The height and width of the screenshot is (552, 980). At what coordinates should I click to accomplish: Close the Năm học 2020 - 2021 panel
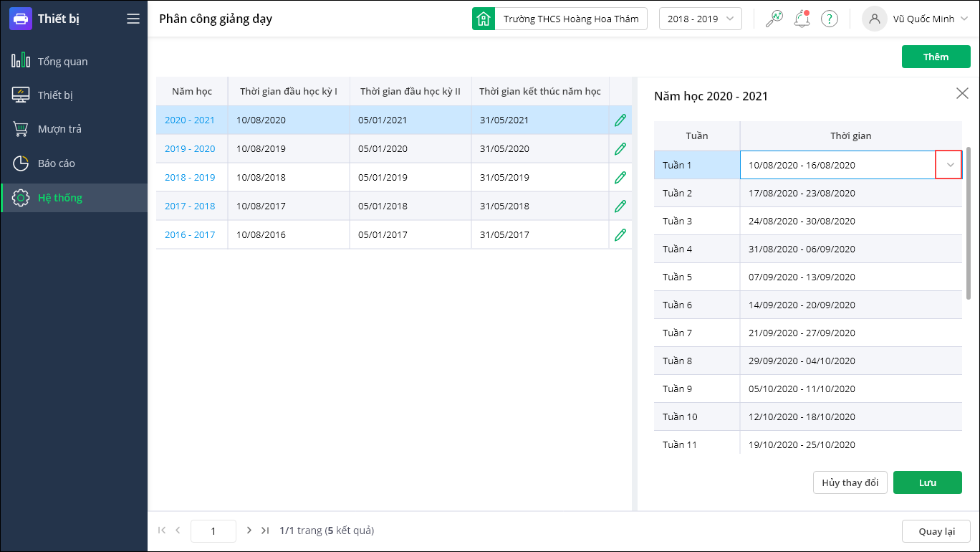point(962,93)
